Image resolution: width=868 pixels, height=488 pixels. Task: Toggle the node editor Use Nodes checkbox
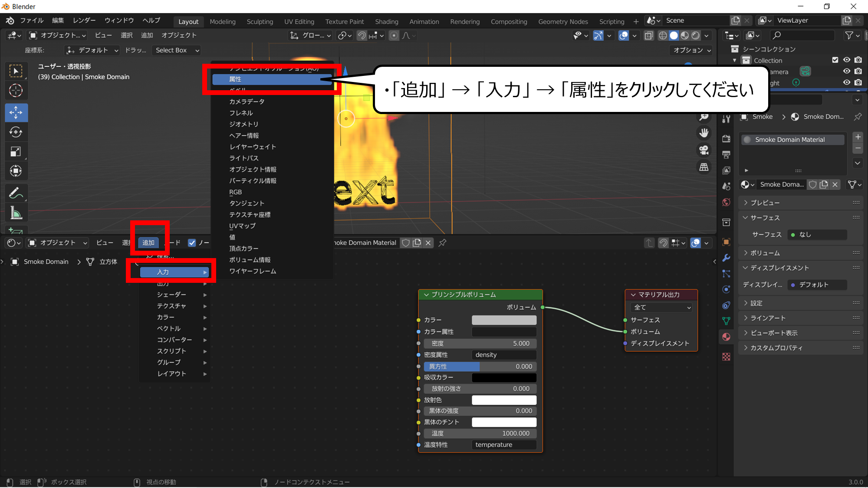click(x=192, y=243)
